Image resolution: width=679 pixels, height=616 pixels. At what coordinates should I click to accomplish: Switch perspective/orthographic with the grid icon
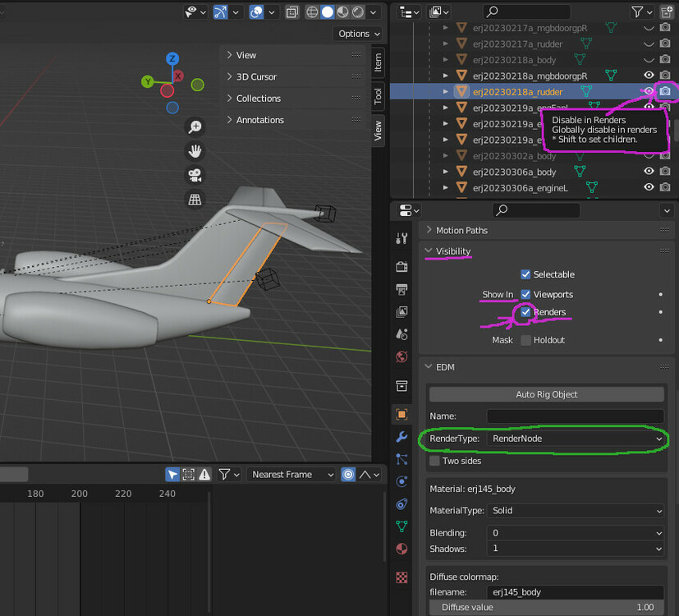point(195,199)
